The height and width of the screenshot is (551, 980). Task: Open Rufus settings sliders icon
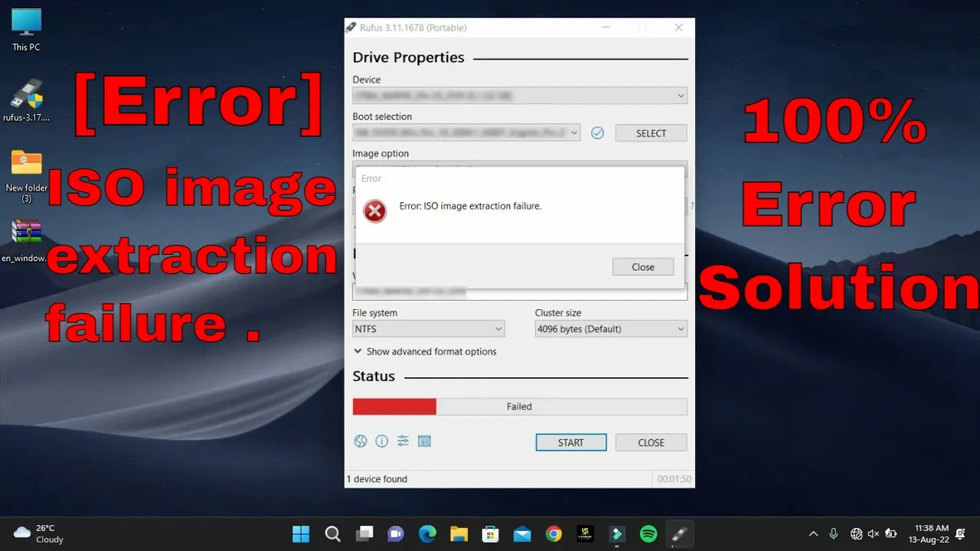coord(403,441)
